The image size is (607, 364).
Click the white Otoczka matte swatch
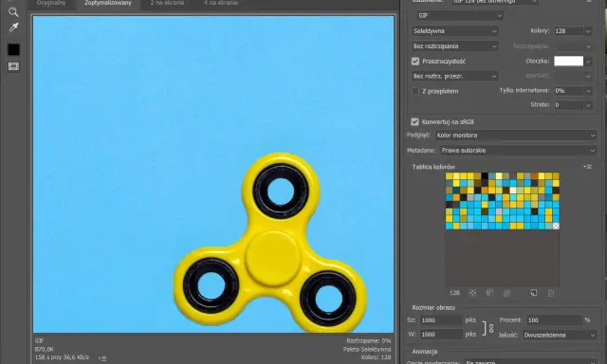point(568,61)
